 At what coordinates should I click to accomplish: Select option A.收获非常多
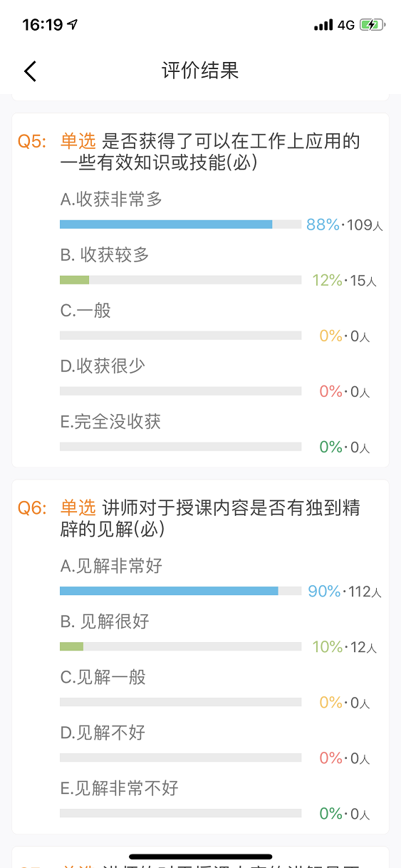point(111,200)
